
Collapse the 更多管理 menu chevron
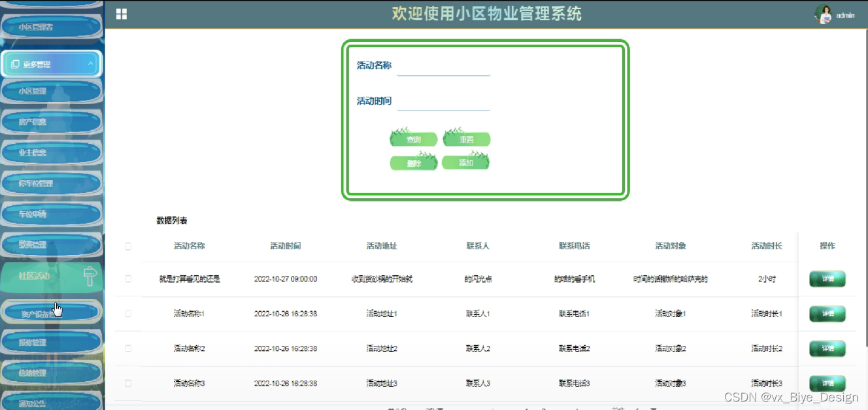90,63
